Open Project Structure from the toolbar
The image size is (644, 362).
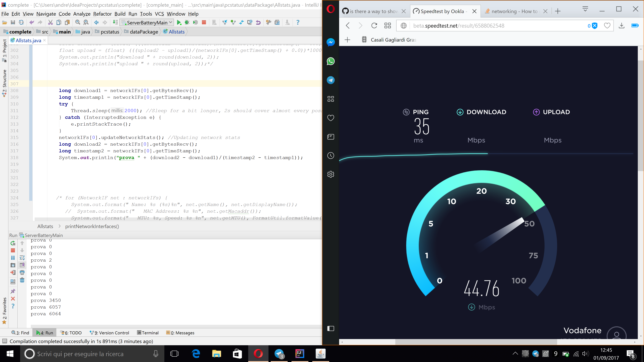click(x=277, y=22)
